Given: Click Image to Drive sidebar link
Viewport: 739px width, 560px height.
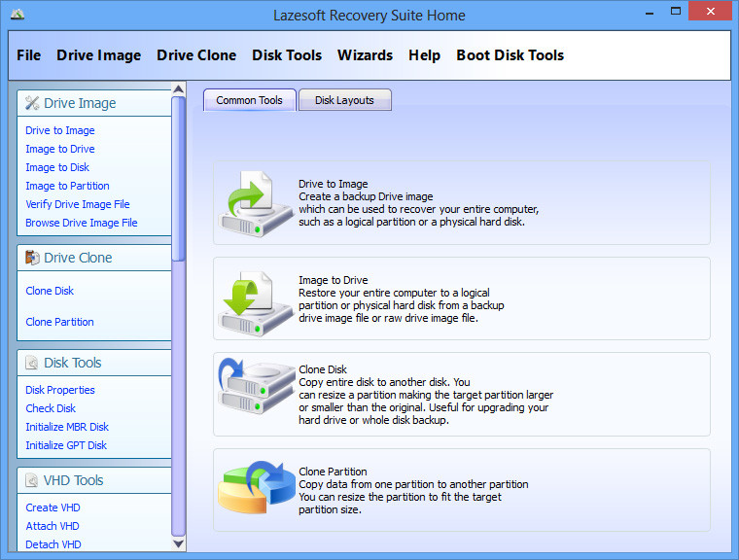Looking at the screenshot, I should pos(60,149).
